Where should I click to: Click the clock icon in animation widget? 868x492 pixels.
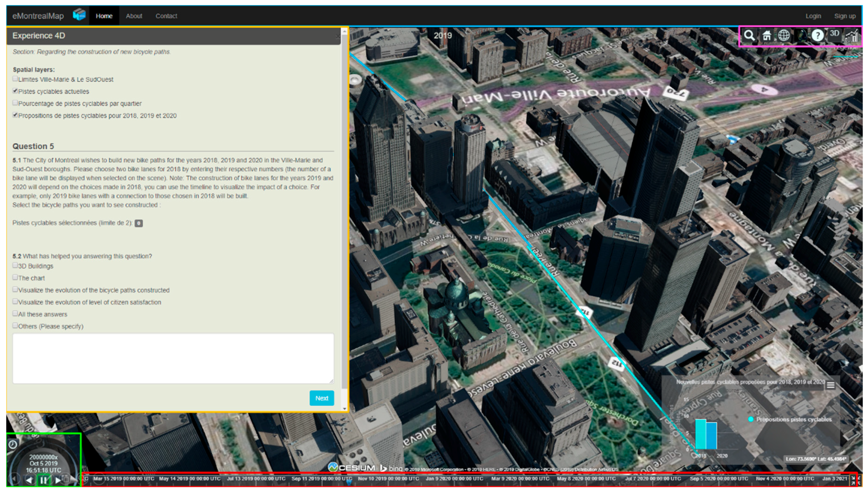click(13, 444)
